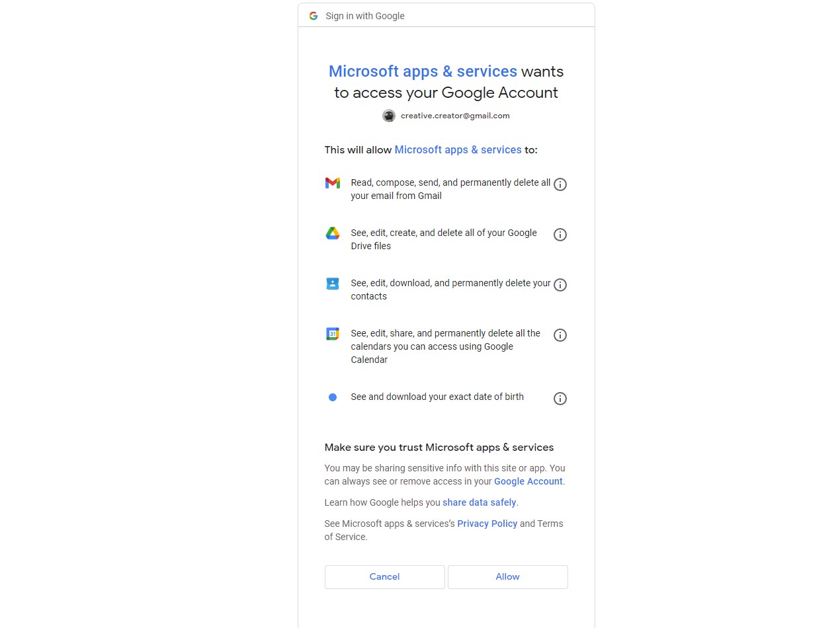This screenshot has width=840, height=628.
Task: Open the Privacy Policy link
Action: (487, 524)
